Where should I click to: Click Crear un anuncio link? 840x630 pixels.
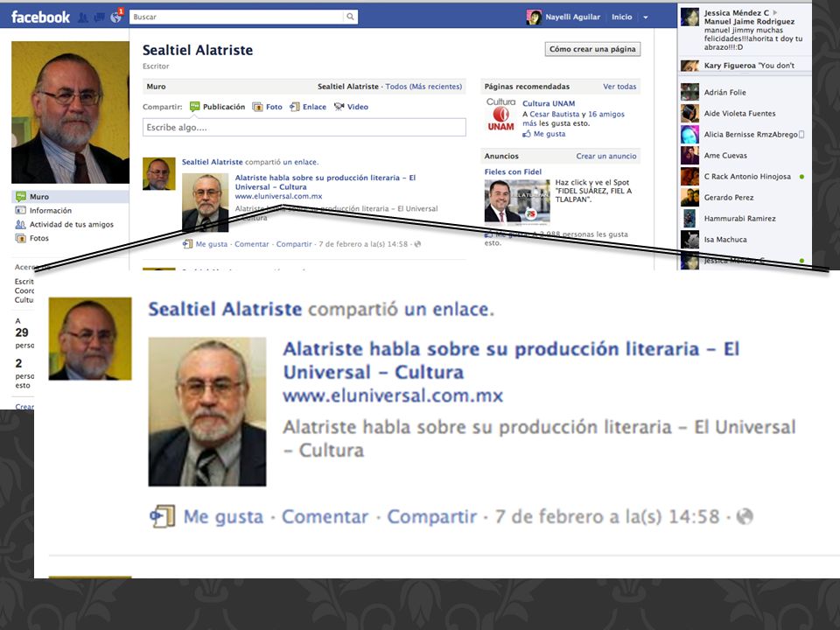click(606, 157)
